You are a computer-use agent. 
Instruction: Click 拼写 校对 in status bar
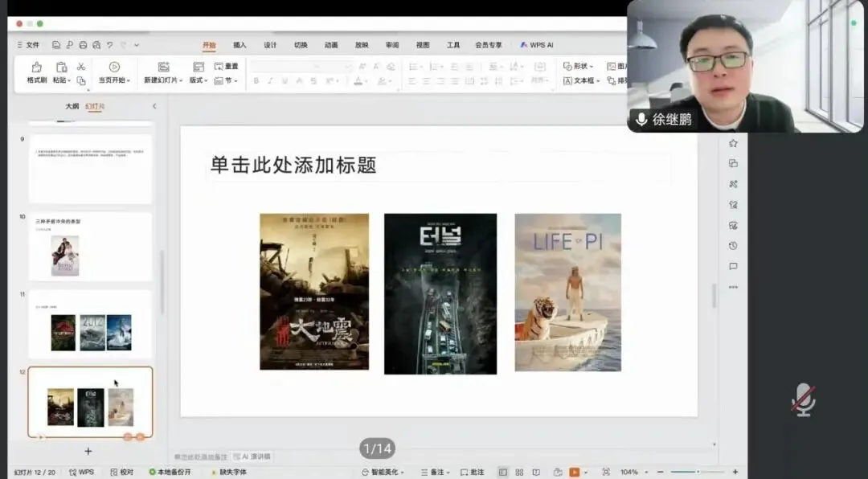[x=122, y=473]
